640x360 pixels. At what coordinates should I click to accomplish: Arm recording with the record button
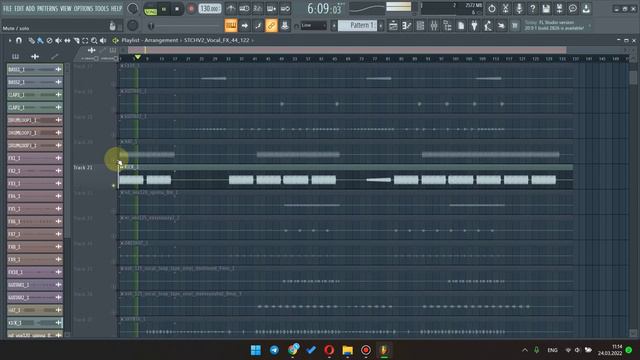pyautogui.click(x=191, y=9)
